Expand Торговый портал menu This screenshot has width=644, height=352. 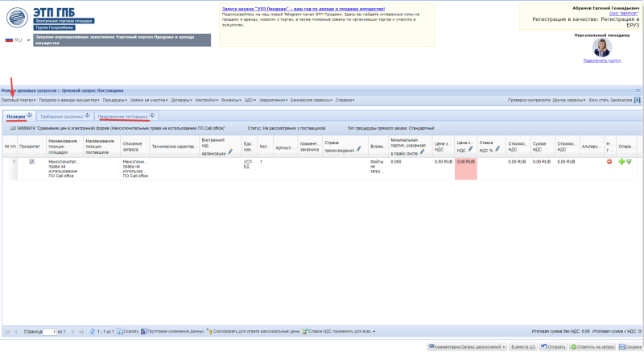(19, 100)
